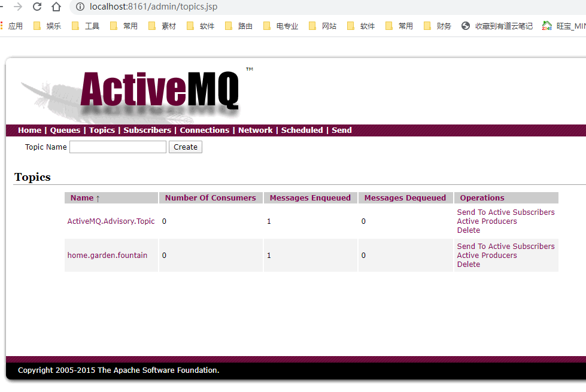
Task: Click the browser reload icon
Action: pos(37,7)
